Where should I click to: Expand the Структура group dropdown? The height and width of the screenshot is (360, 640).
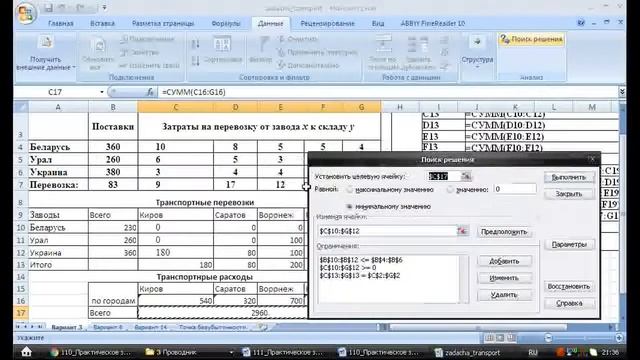point(477,53)
